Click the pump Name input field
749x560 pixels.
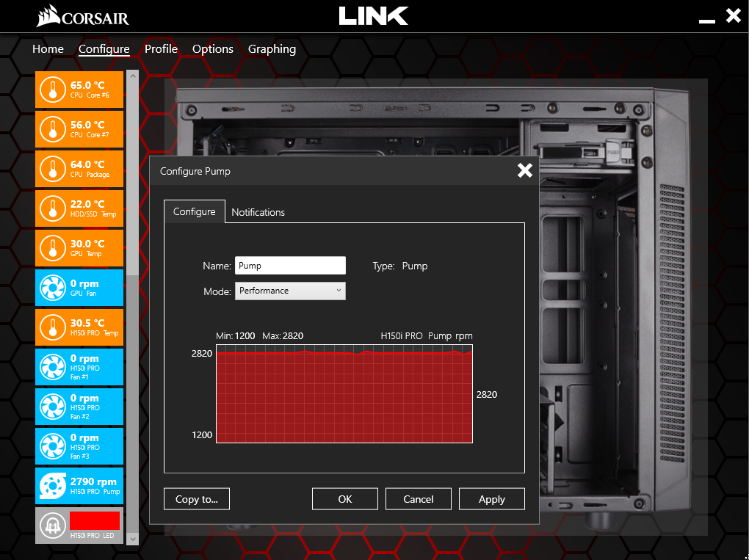point(290,266)
